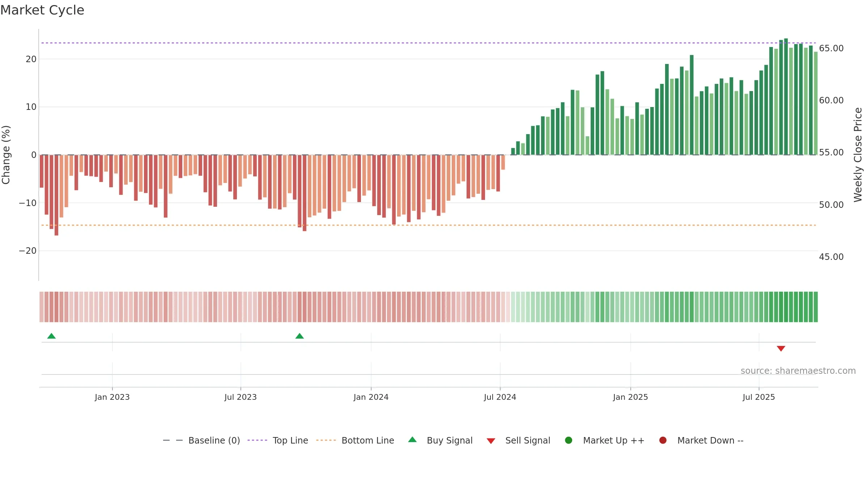Toggle the Baseline (0) legend item
The height and width of the screenshot is (488, 868).
click(201, 440)
